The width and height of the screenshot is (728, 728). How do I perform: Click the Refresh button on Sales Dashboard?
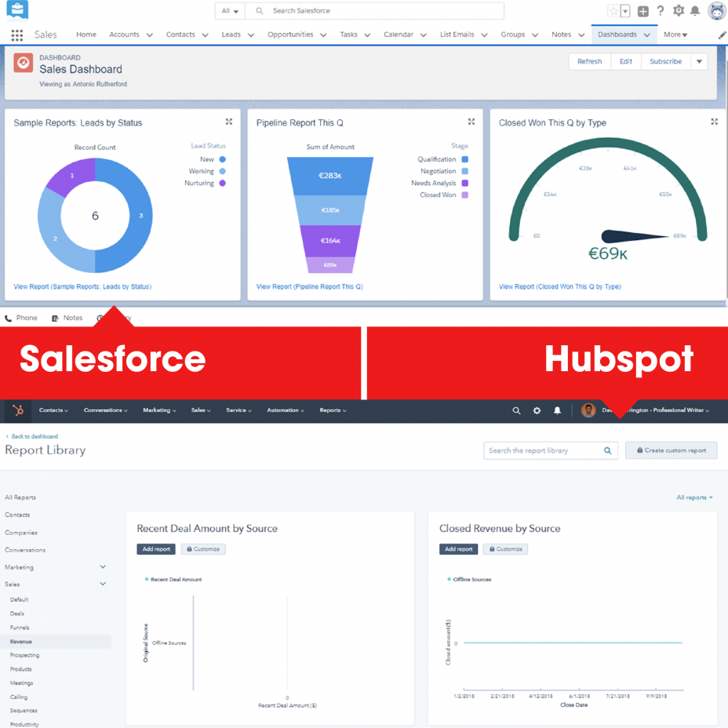[x=589, y=61]
